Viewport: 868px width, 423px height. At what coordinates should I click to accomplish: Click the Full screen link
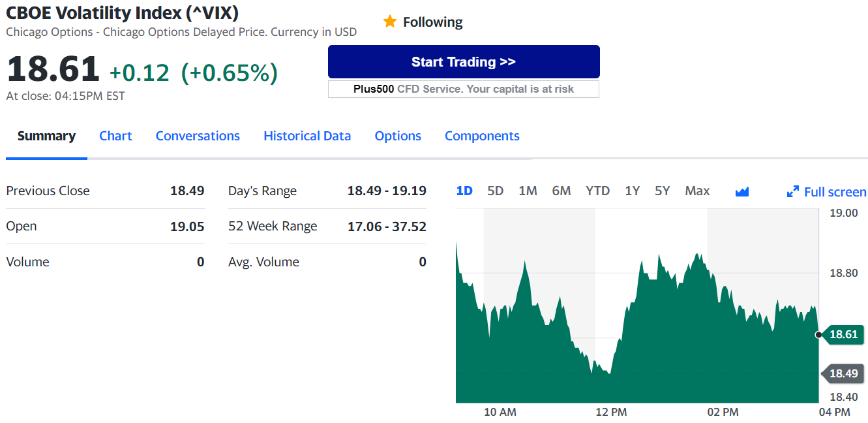835,192
